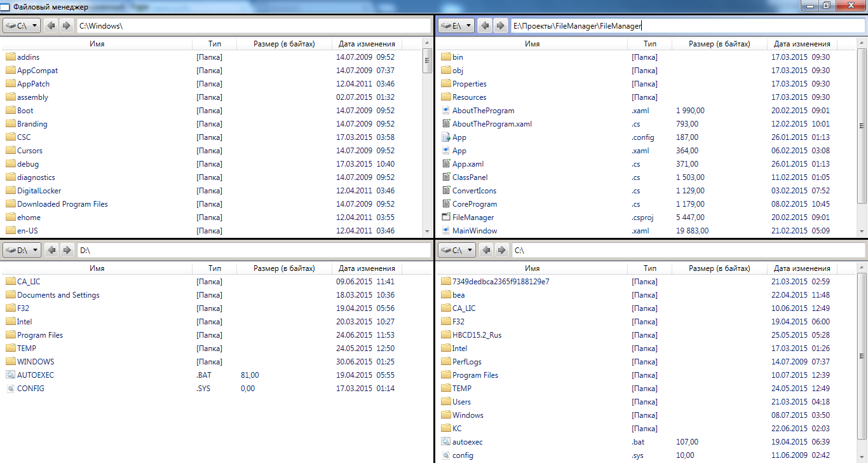Open the C:\ drive dropdown above the bea folder

tap(456, 251)
